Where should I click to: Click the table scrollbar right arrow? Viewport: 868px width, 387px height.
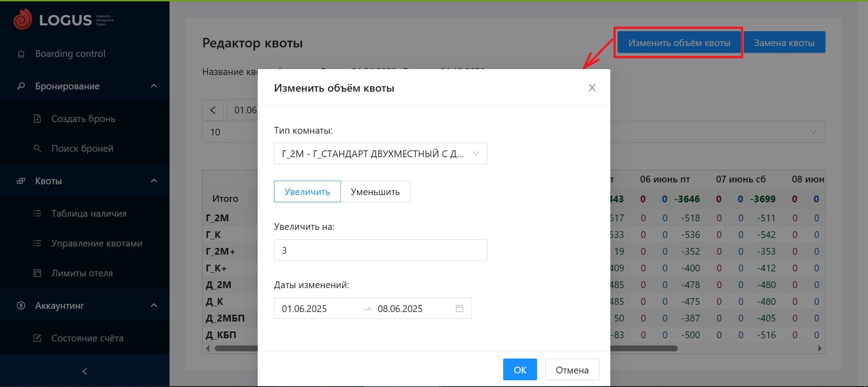coord(820,348)
